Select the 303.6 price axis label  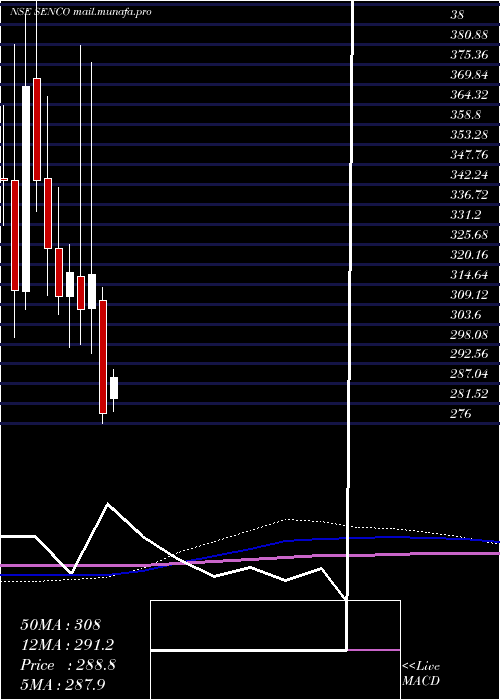(466, 315)
